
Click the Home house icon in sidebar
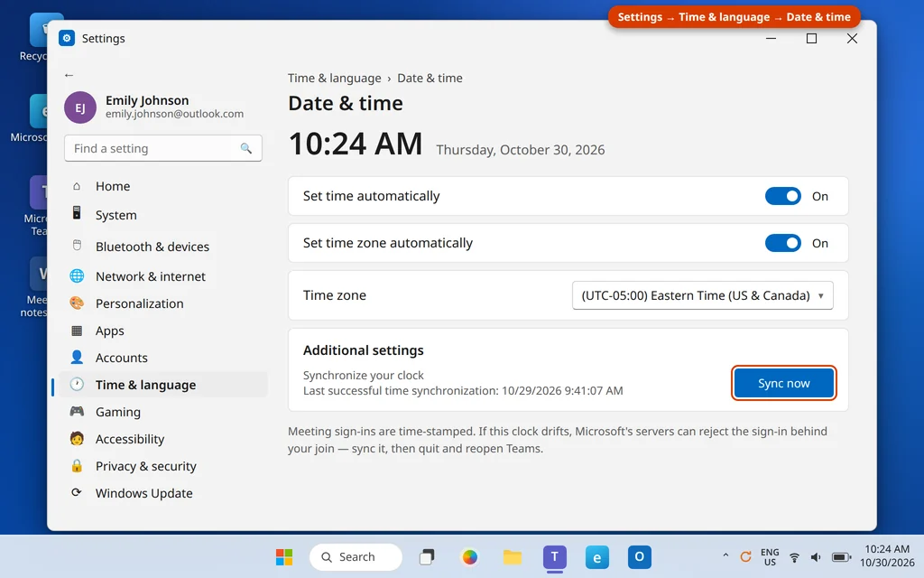(77, 186)
